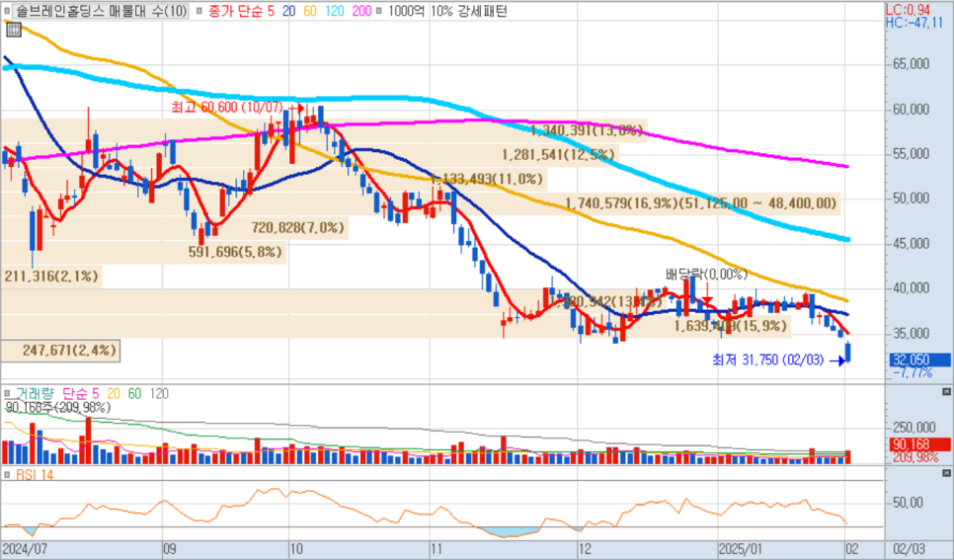Screen dimensions: 954x560
Task: Select the 솔브레인홀딩스 매물대 수(10) legend label
Action: point(102,11)
